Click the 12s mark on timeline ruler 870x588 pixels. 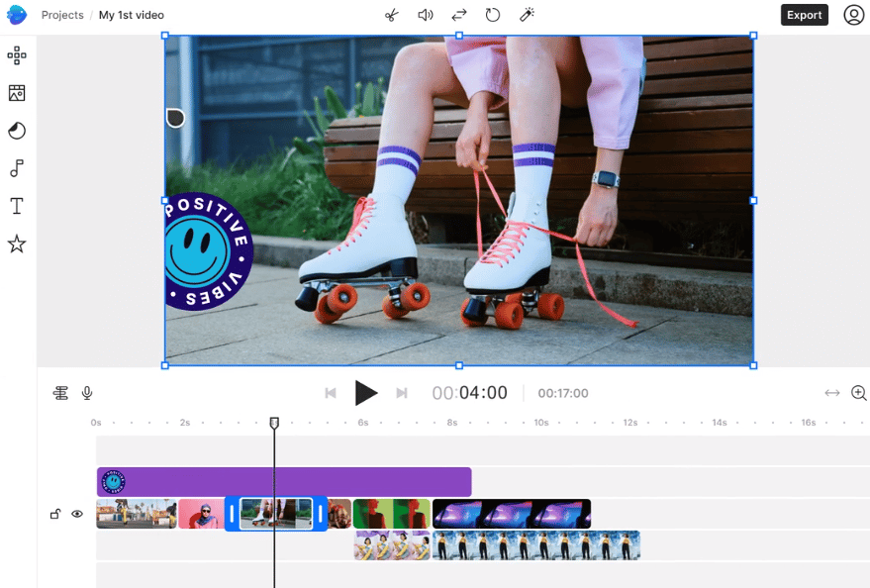coord(630,423)
